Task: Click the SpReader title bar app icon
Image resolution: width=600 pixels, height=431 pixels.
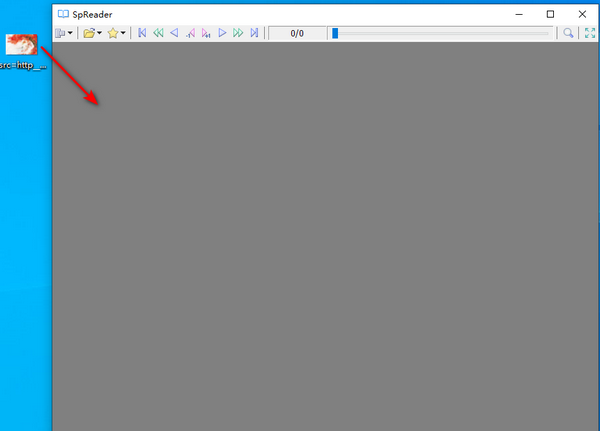Action: (64, 14)
